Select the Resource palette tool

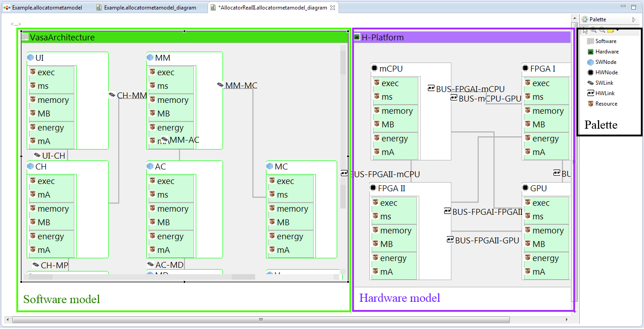point(602,104)
